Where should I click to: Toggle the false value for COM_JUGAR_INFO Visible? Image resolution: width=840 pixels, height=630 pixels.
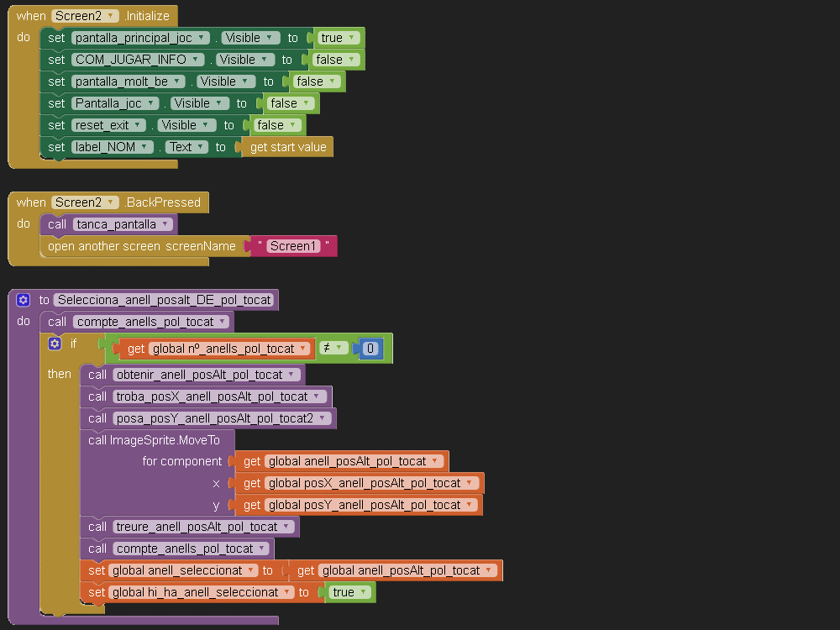pyautogui.click(x=335, y=60)
